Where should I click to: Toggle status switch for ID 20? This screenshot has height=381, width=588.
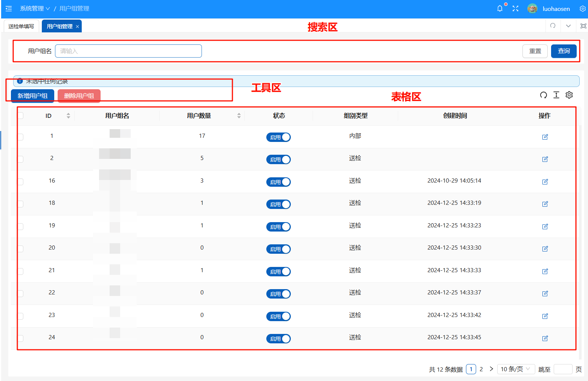[x=278, y=249]
